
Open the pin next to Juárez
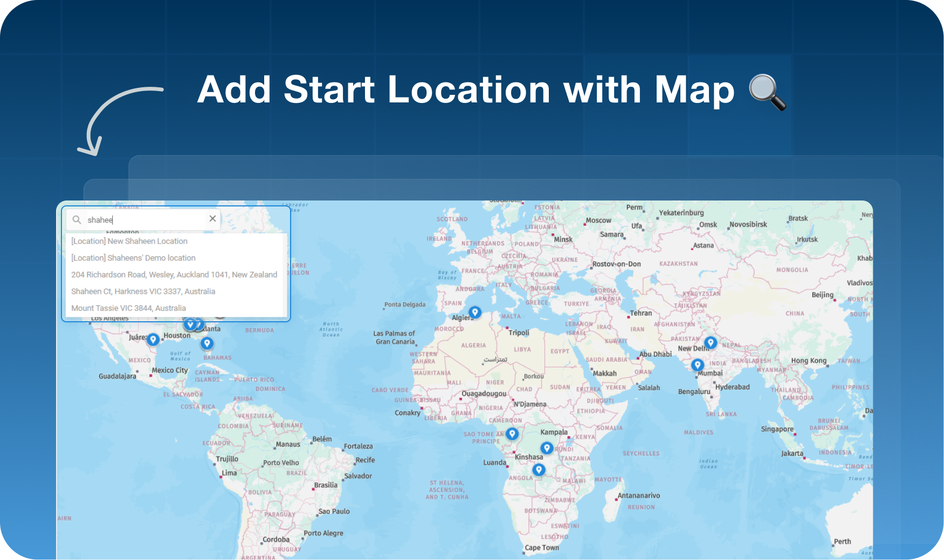(153, 339)
